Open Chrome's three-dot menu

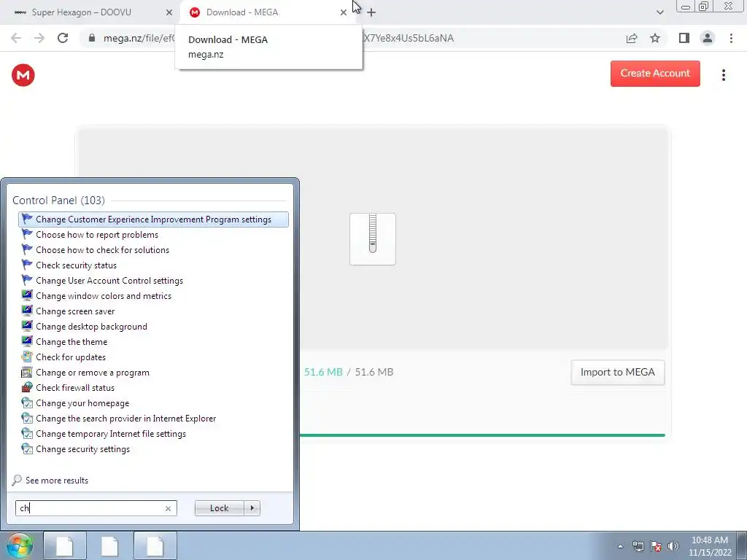point(731,38)
